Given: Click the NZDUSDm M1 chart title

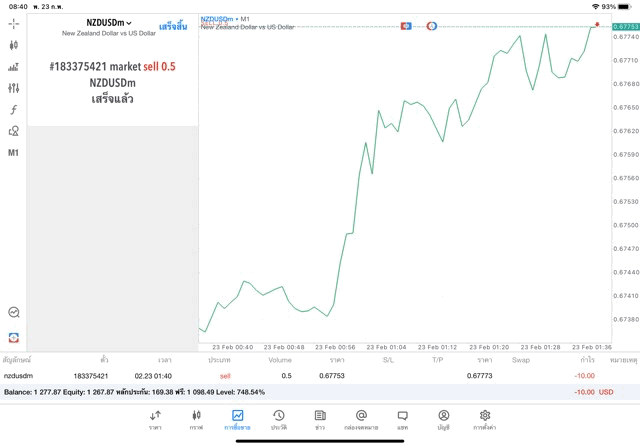Looking at the screenshot, I should (x=225, y=19).
